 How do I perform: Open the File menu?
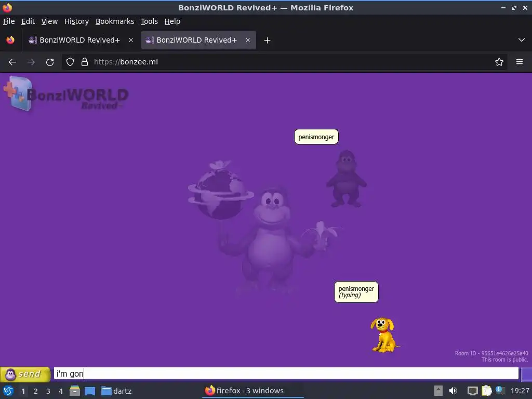[x=9, y=21]
